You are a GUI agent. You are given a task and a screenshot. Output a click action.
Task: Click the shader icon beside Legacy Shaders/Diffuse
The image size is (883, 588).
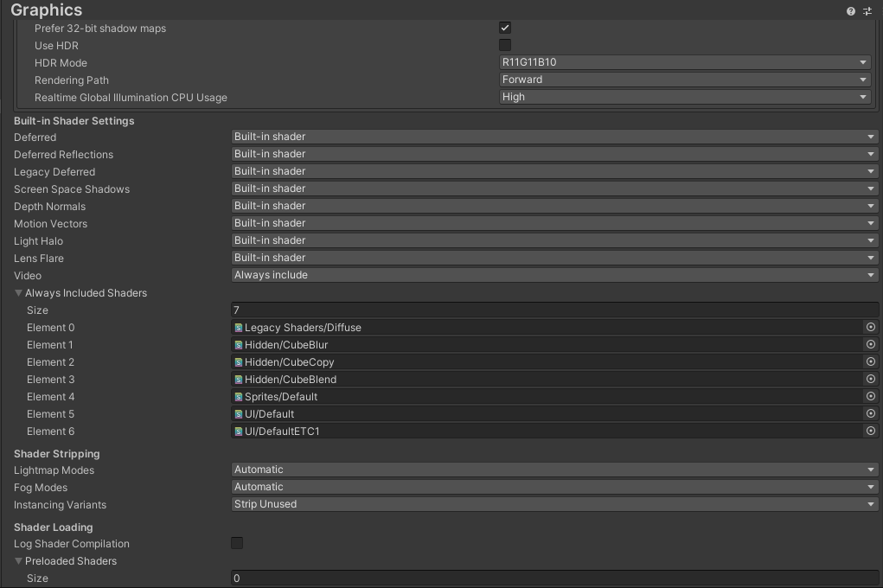pyautogui.click(x=240, y=327)
